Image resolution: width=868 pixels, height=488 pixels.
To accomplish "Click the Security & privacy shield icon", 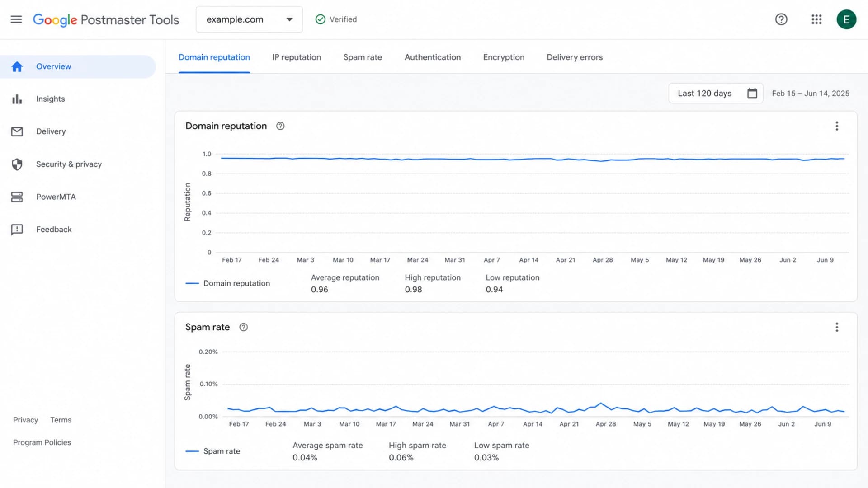I will [x=17, y=164].
